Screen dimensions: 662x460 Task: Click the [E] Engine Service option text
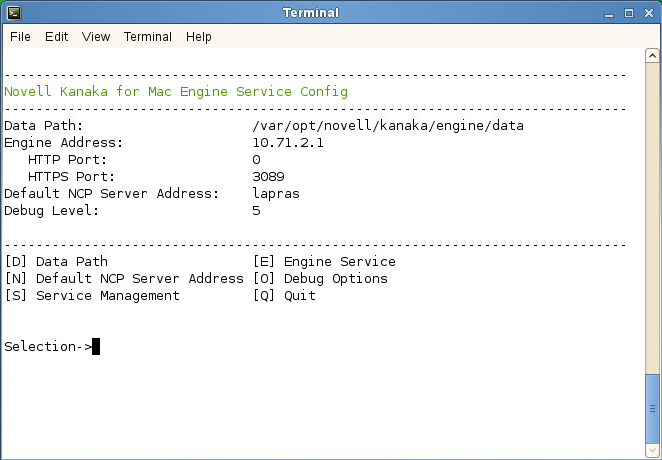[x=325, y=262]
